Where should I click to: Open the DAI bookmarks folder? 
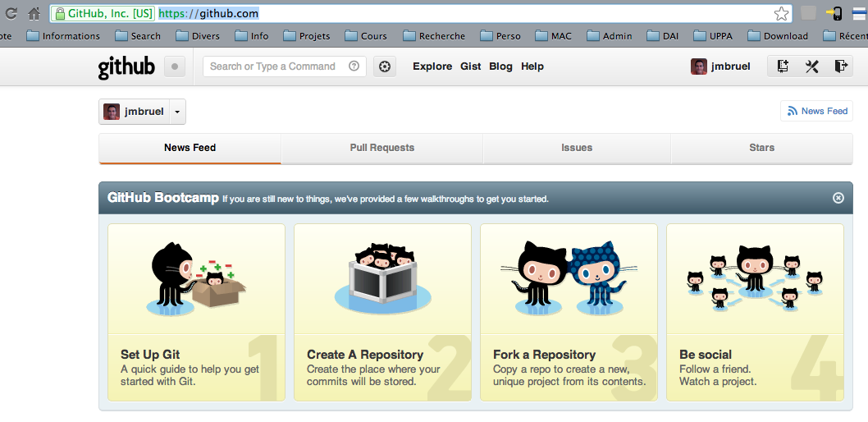(663, 36)
